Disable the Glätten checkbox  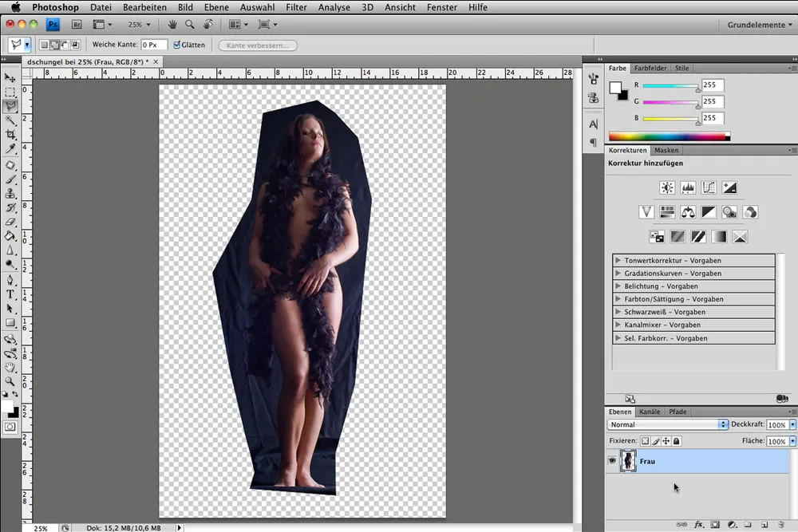(x=176, y=45)
